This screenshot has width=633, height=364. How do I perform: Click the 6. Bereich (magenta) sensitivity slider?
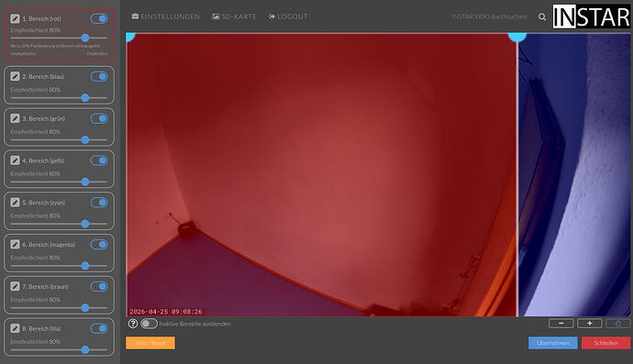(x=59, y=266)
